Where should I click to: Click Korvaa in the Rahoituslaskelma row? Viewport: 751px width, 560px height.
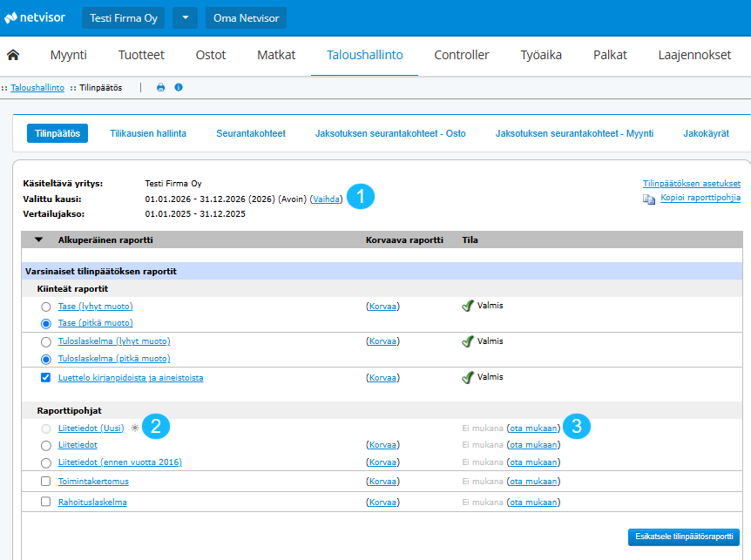382,503
